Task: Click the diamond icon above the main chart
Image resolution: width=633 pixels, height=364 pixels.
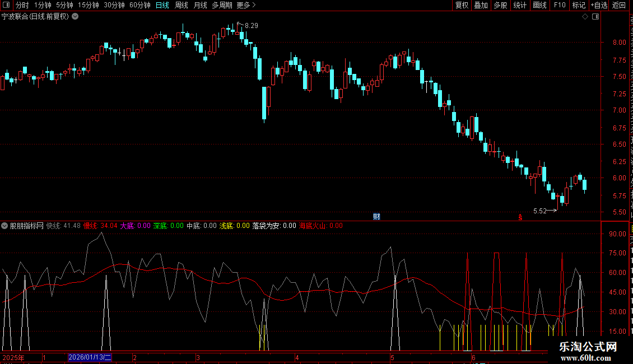Action: tap(585, 17)
